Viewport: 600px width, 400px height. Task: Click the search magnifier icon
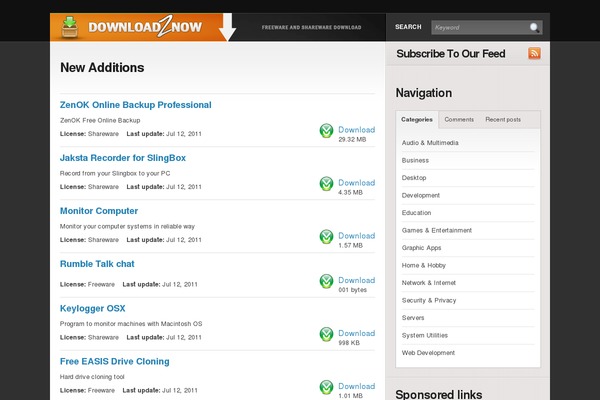(534, 28)
